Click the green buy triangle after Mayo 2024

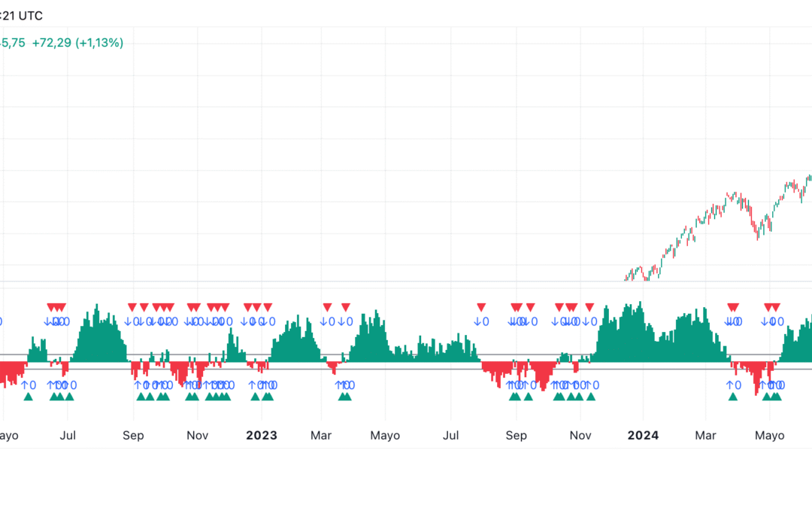click(774, 397)
